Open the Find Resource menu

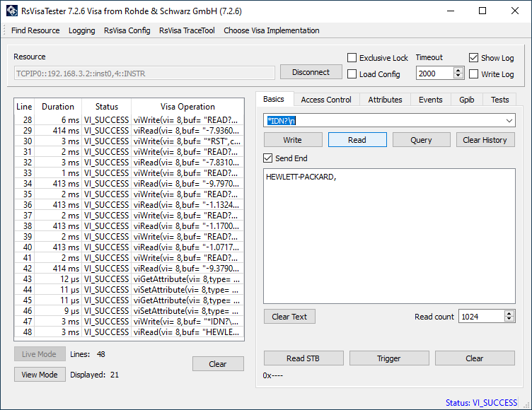click(35, 30)
